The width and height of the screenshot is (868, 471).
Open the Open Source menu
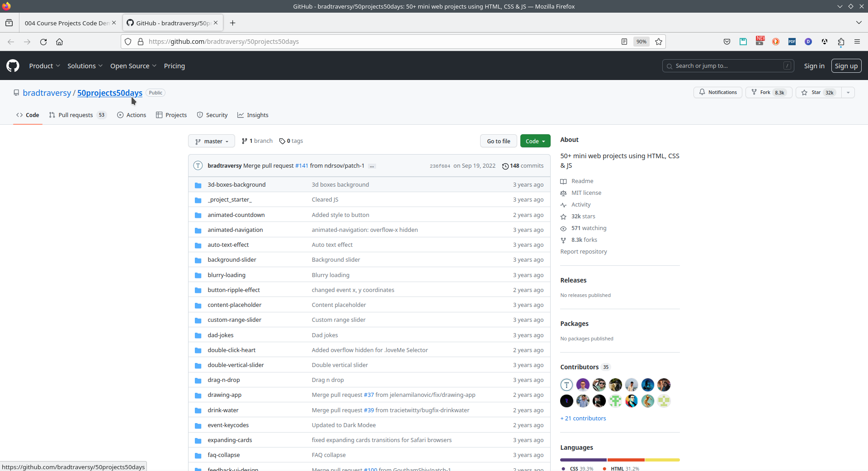(x=133, y=66)
